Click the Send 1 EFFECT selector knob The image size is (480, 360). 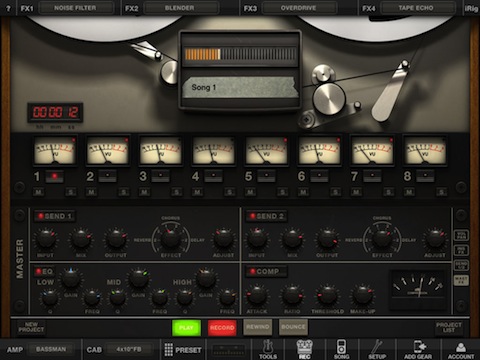pos(171,239)
